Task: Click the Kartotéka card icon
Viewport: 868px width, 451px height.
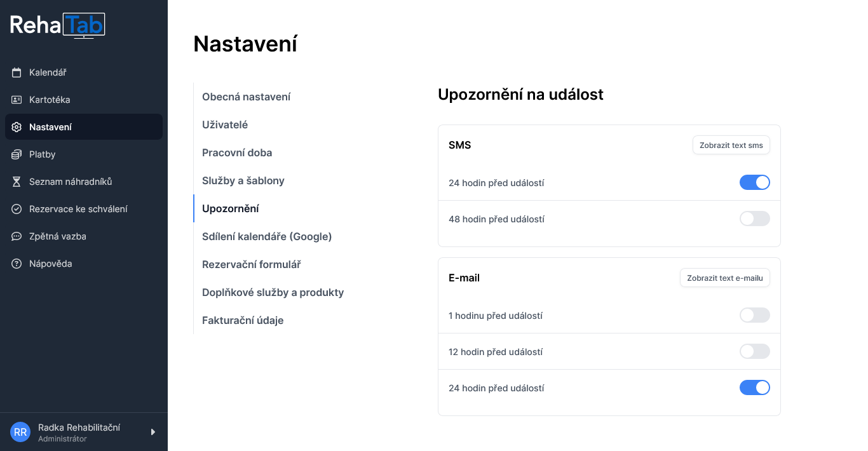Action: [x=17, y=100]
